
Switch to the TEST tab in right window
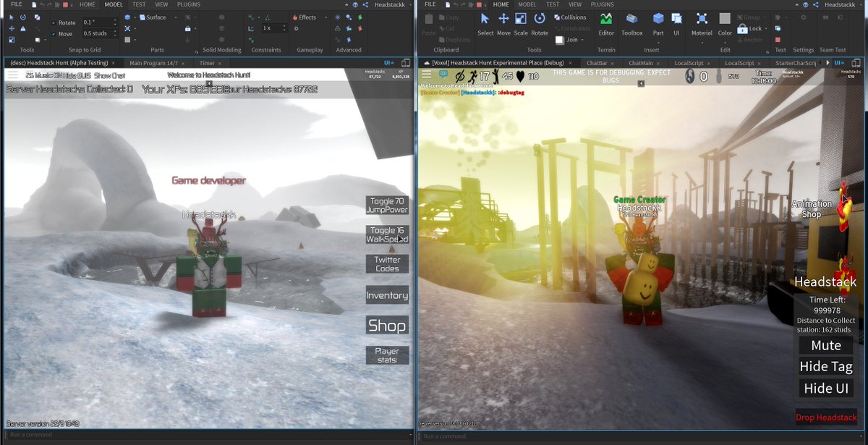553,4
